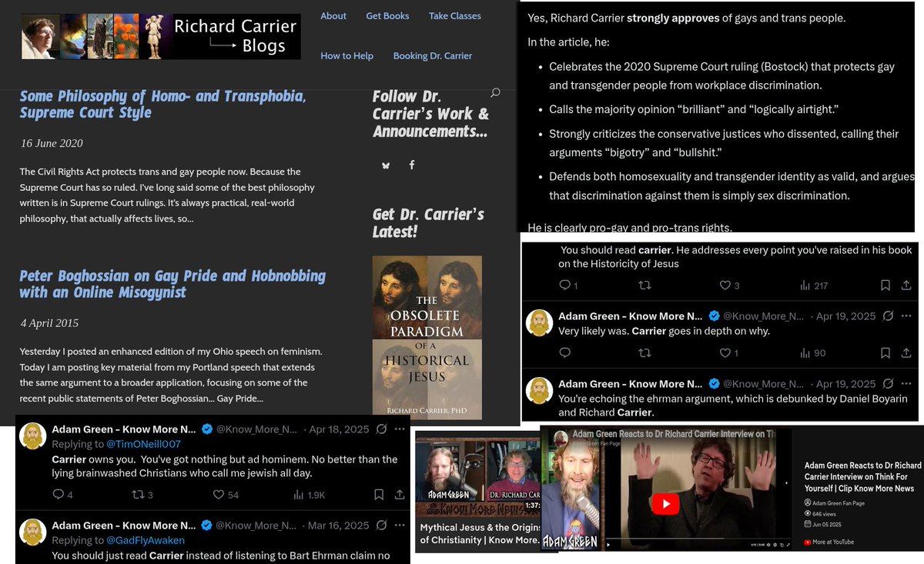Open the How to Help menu item

click(346, 56)
